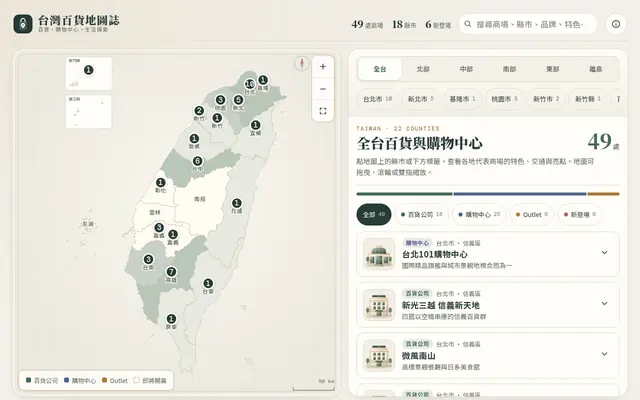Click the green segment of category bar

coord(404,194)
